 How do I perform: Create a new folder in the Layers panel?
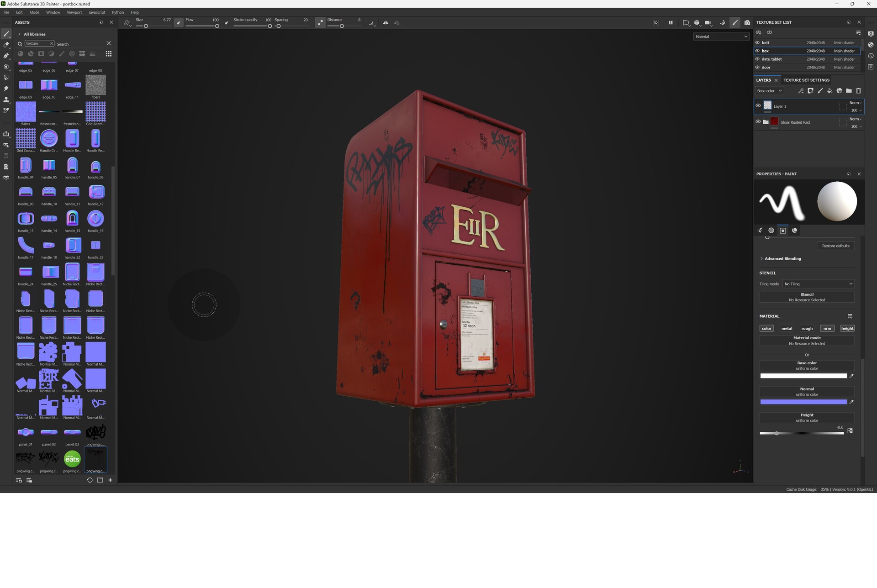coord(849,91)
